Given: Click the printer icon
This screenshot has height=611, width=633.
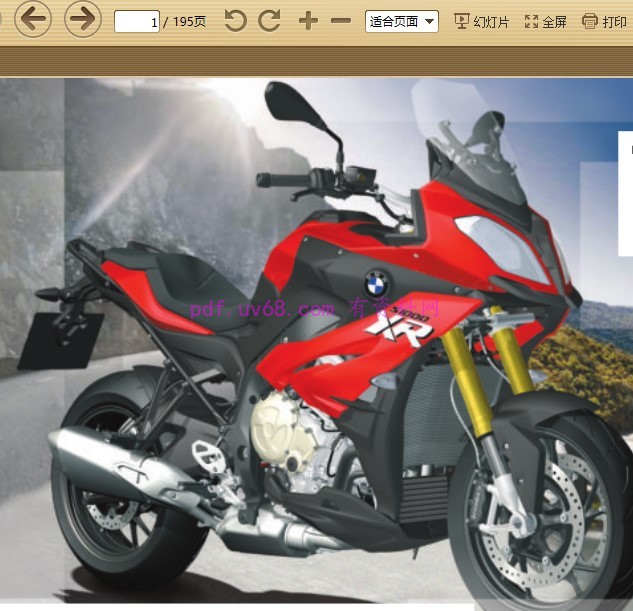Looking at the screenshot, I should (x=590, y=21).
